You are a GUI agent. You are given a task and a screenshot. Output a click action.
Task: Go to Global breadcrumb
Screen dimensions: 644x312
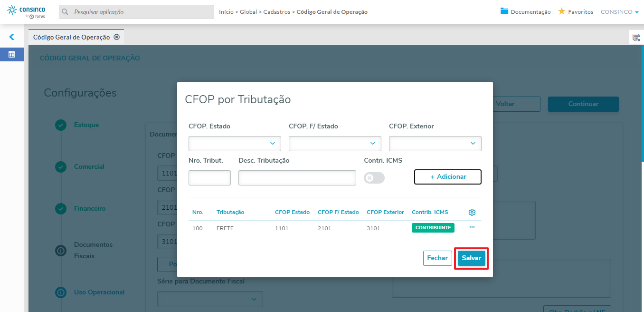click(248, 12)
